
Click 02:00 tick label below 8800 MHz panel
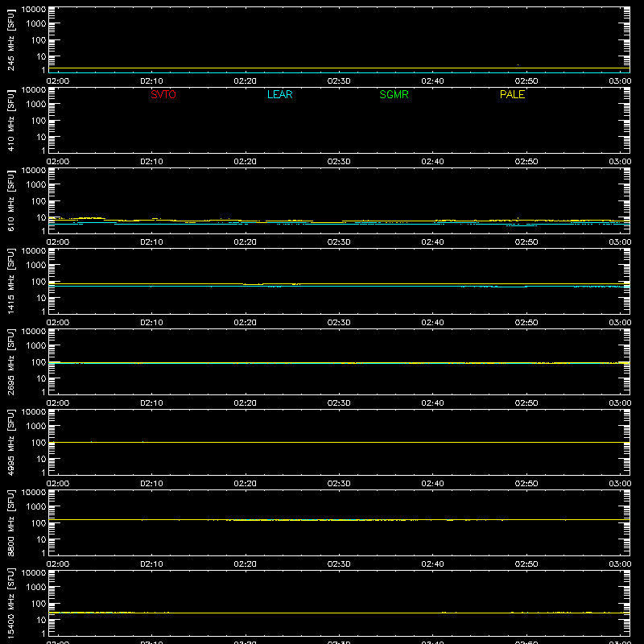(58, 564)
